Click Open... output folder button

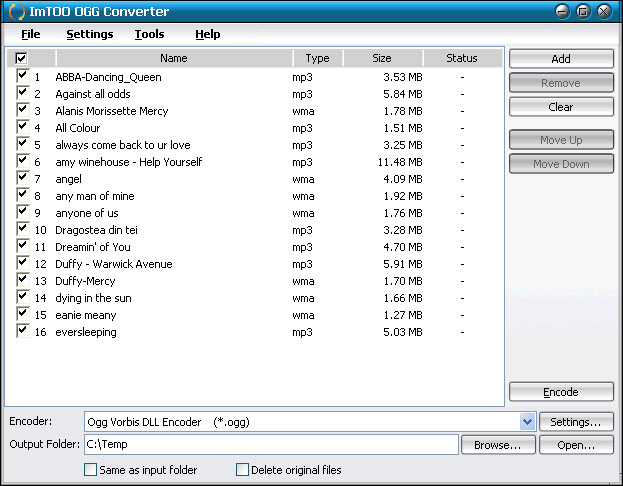coord(576,445)
